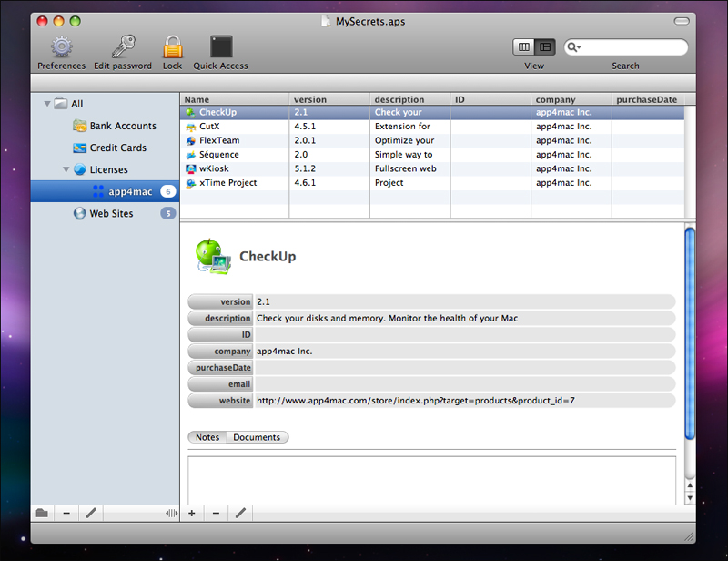Select the app4mac subcategory
This screenshot has height=561, width=728.
click(x=105, y=191)
